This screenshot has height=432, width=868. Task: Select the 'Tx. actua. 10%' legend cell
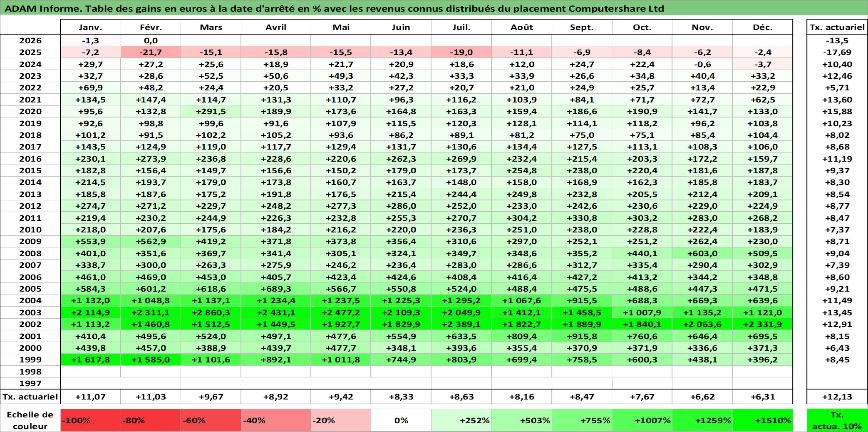click(x=837, y=420)
